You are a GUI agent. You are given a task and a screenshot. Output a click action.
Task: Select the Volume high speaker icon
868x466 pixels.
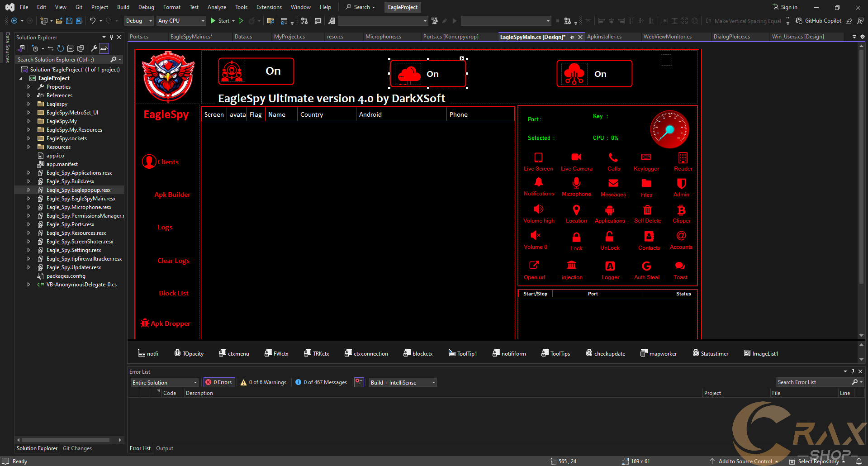coord(538,209)
